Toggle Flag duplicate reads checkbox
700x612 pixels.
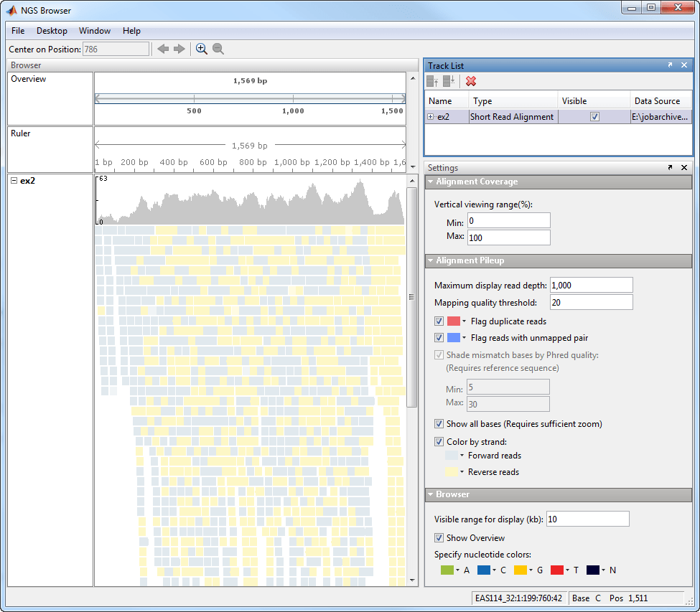439,321
